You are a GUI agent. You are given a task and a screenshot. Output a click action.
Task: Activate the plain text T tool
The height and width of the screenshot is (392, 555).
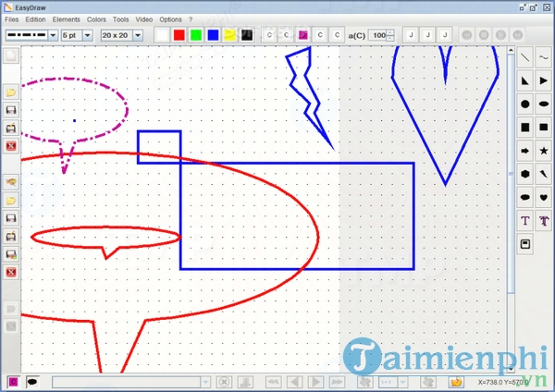click(524, 221)
